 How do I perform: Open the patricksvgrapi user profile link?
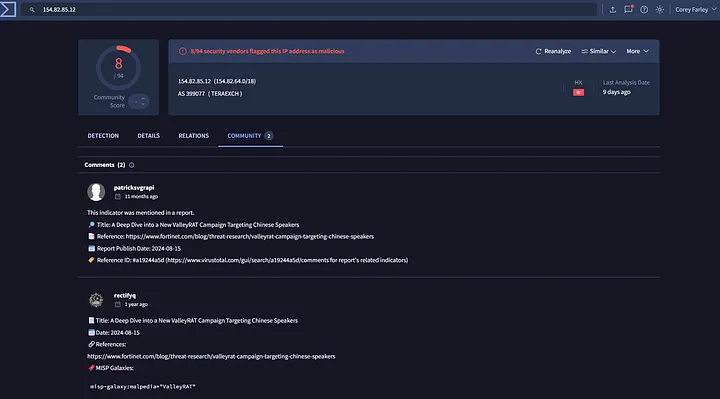click(x=134, y=188)
